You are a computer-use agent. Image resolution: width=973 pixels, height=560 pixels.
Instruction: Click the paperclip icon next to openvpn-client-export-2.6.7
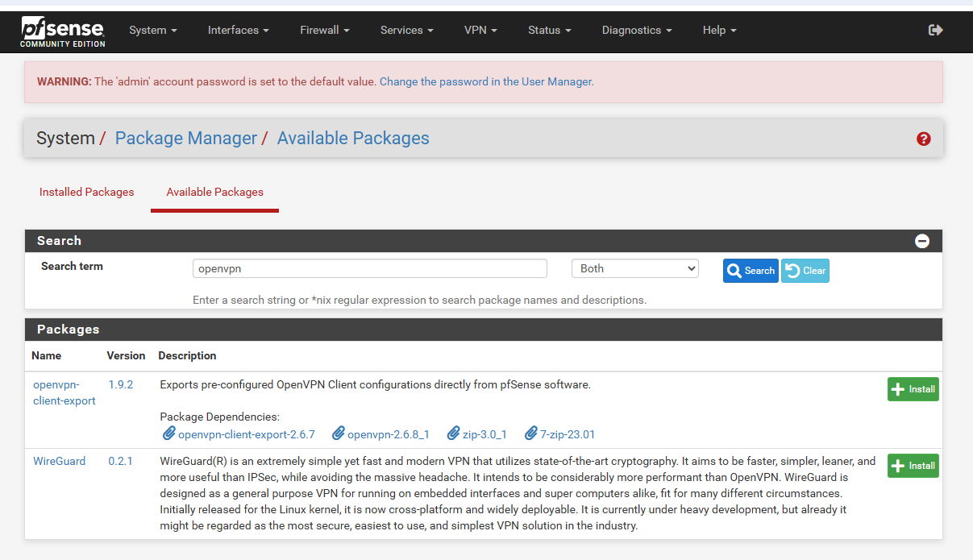tap(168, 433)
